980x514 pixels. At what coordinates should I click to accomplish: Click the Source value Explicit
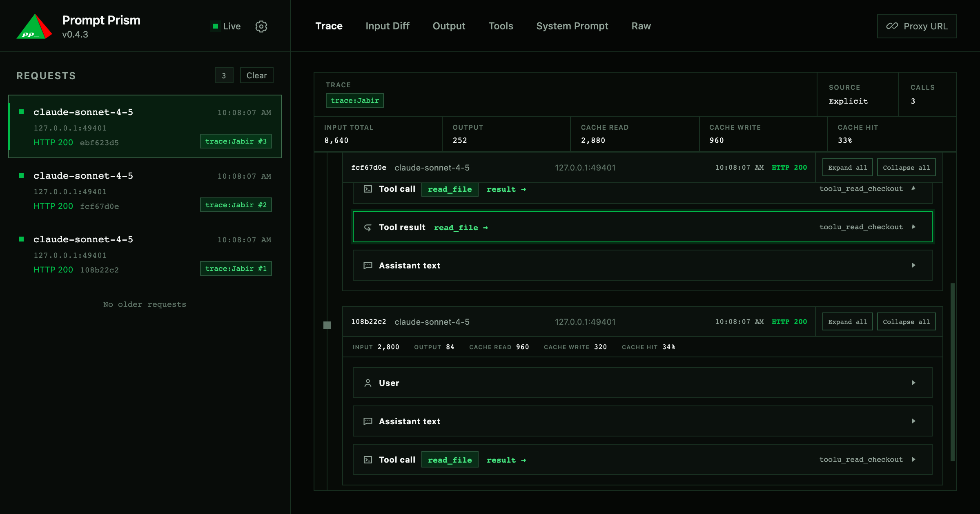(x=848, y=101)
